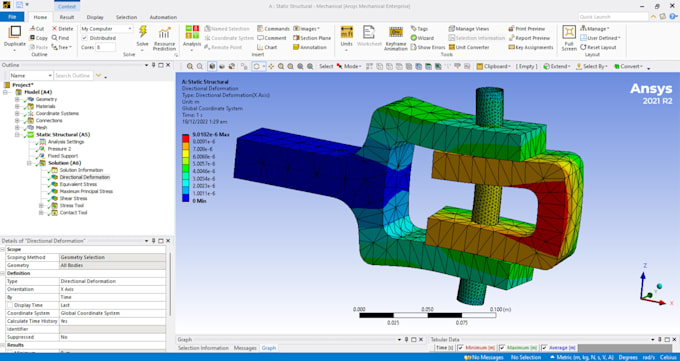Screen dimensions: 680x361
Task: Open Print Preview
Action: pos(526,29)
